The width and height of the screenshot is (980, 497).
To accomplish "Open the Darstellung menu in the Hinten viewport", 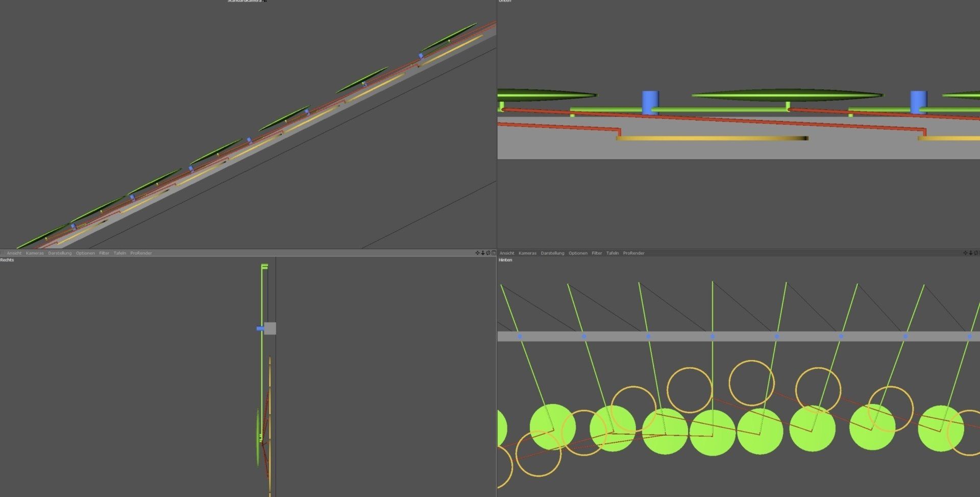I will pos(553,253).
